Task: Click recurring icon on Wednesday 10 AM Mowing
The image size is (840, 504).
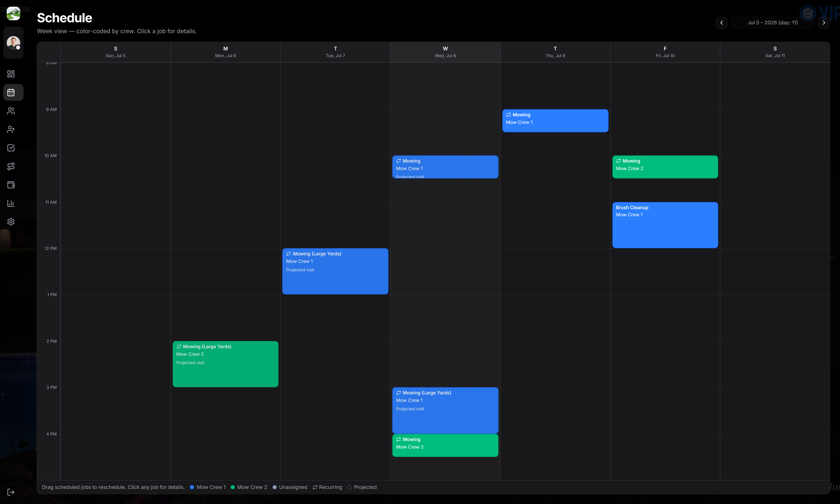Action: pos(398,161)
